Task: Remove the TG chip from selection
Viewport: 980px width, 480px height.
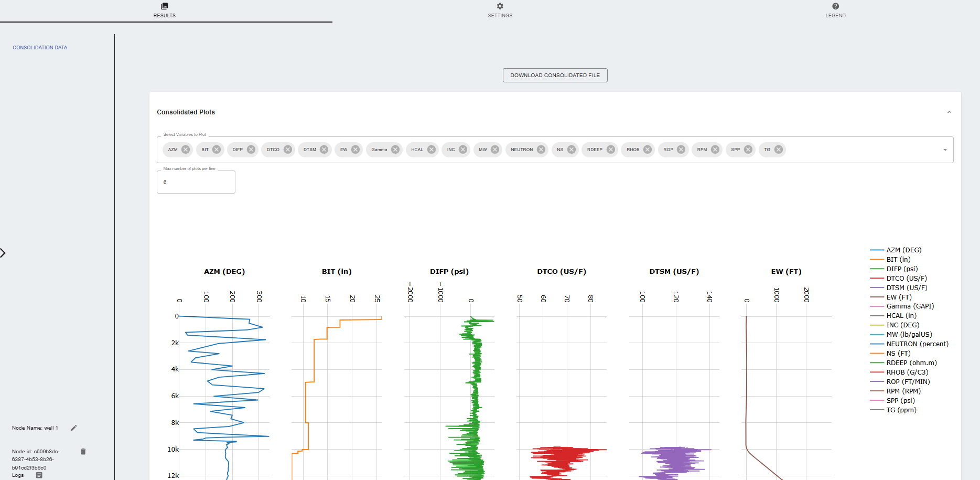Action: tap(779, 150)
